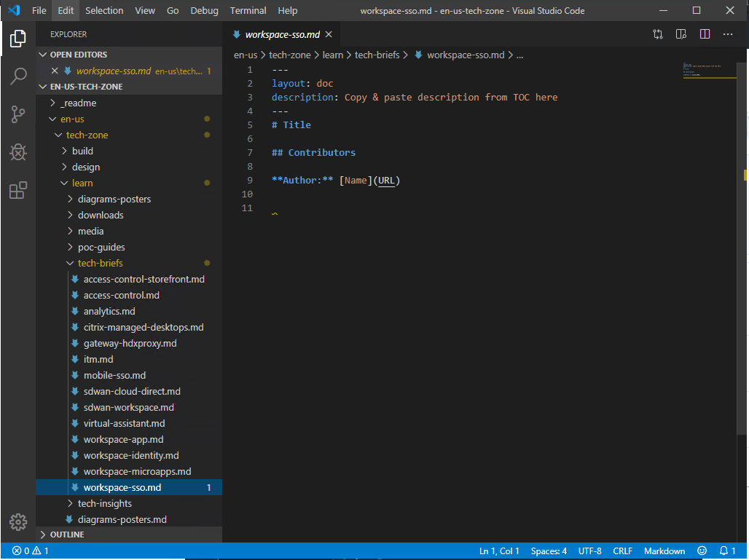Open the Search view in the Activity Bar
This screenshot has height=560, width=749.
(18, 76)
